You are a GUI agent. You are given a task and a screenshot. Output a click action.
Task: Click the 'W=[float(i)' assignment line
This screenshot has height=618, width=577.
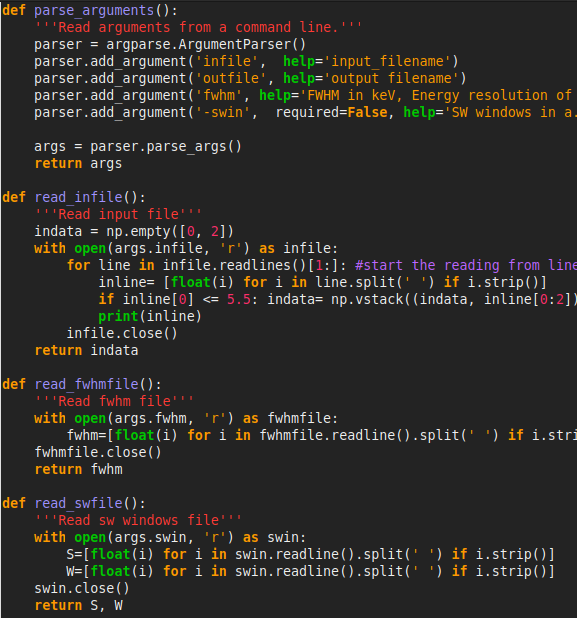click(x=310, y=571)
